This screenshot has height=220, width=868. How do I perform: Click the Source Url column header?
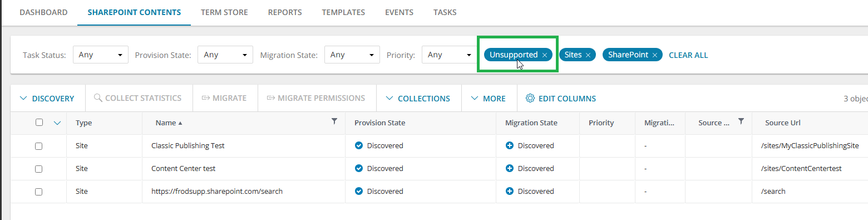[783, 123]
